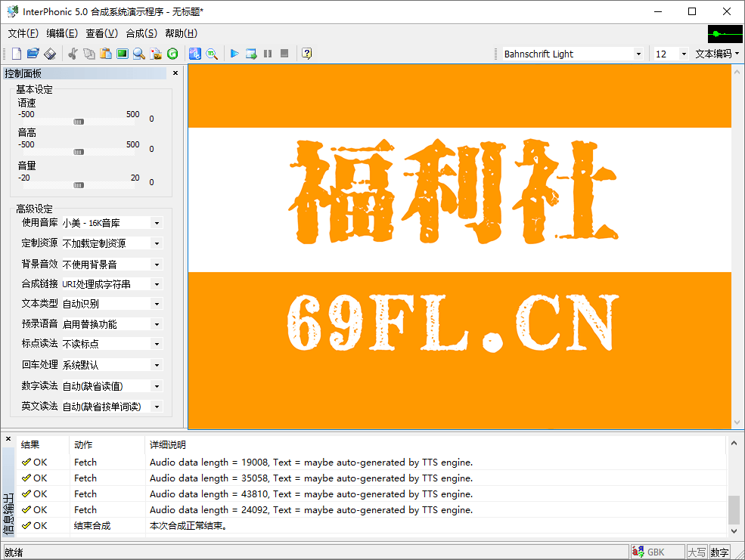Viewport: 745px width, 560px height.
Task: Click the 音高 pitch slider thumb
Action: pos(79,152)
